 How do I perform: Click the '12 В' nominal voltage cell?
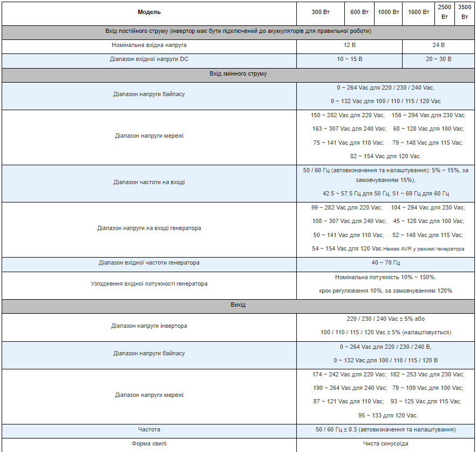[349, 45]
